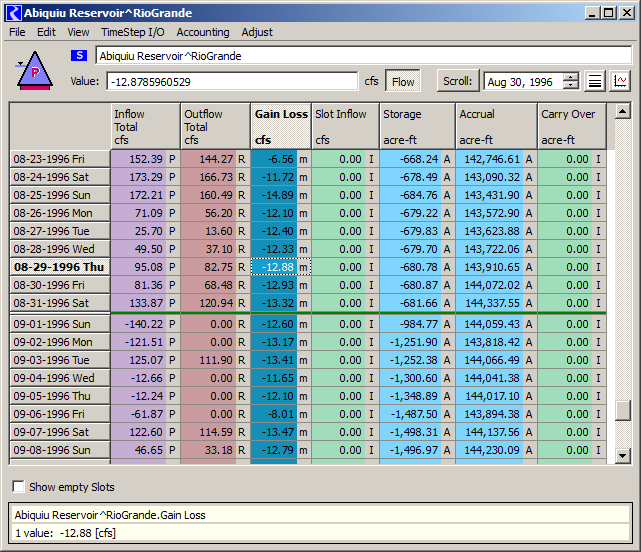Click Storage cell -1,498.31
The width and height of the screenshot is (641, 552).
coord(417,432)
